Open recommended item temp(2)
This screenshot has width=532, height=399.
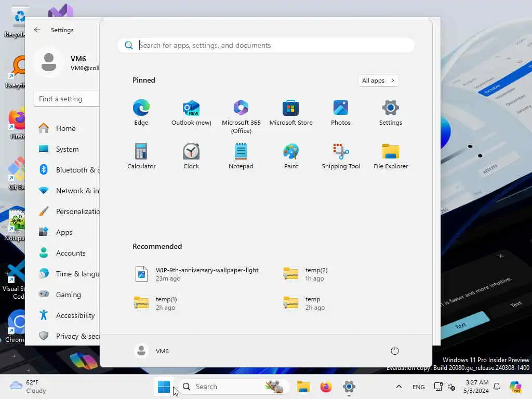305,274
